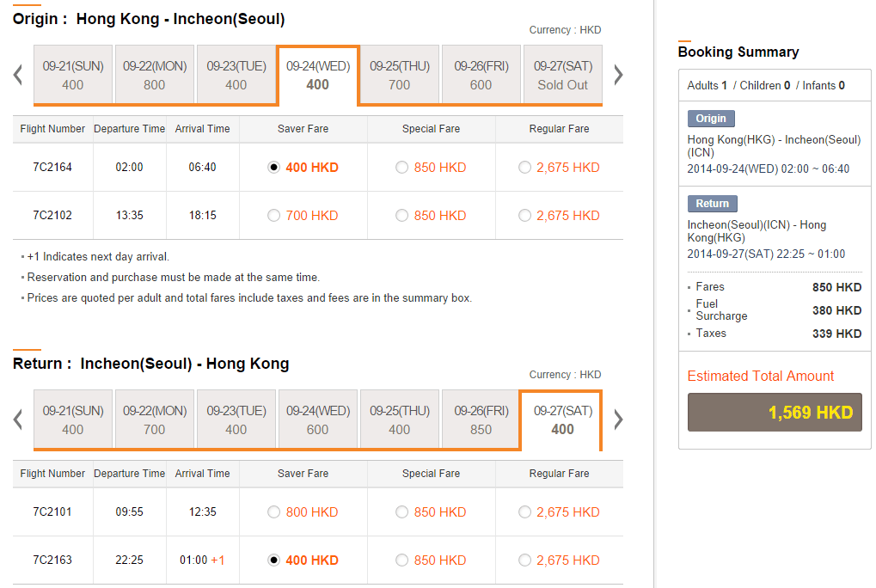Click previous-dates arrow for Origin flights

[18, 75]
